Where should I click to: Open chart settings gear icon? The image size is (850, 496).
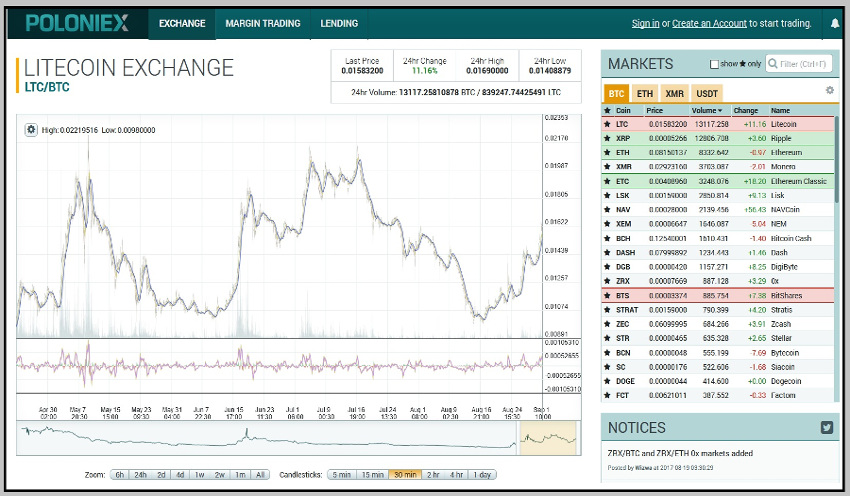point(31,130)
